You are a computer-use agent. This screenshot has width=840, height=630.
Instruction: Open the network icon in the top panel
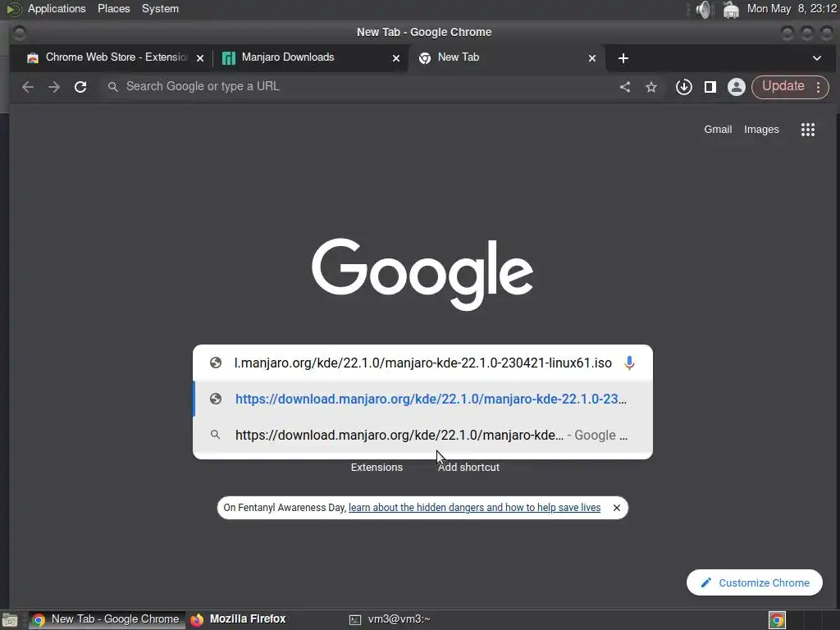click(731, 9)
